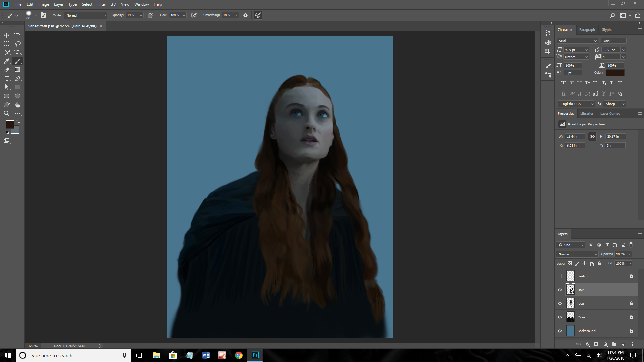Select the Quick Selection tool

[6, 52]
